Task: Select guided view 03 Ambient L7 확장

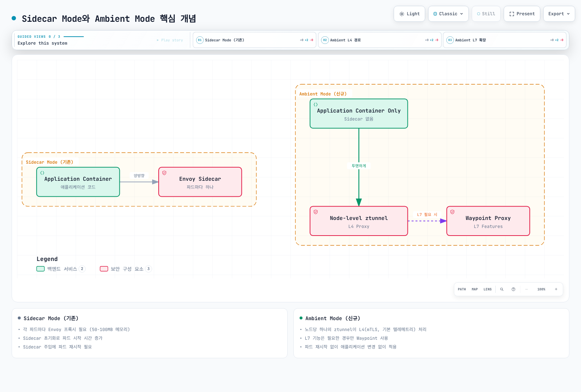Action: click(x=505, y=40)
